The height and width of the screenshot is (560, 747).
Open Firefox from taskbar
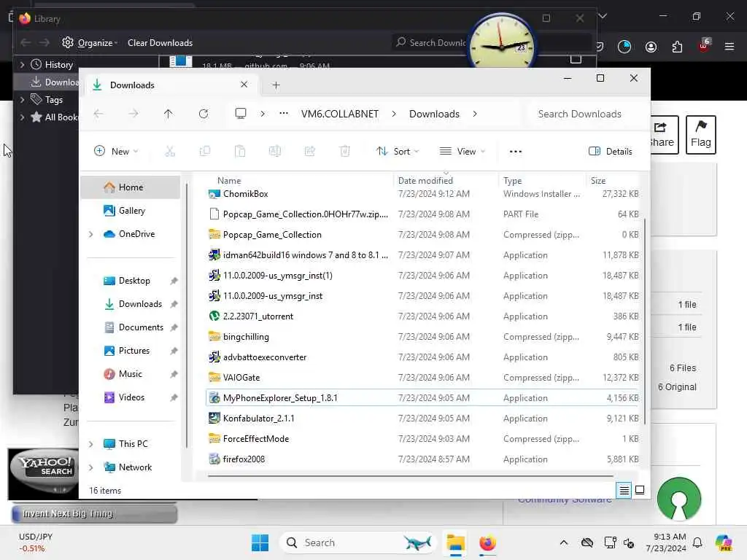point(487,542)
